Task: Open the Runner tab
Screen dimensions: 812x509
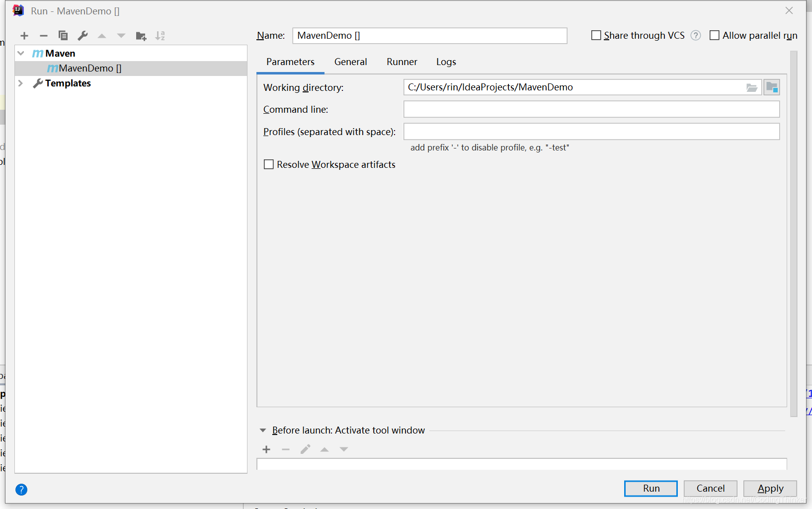Action: pos(402,62)
